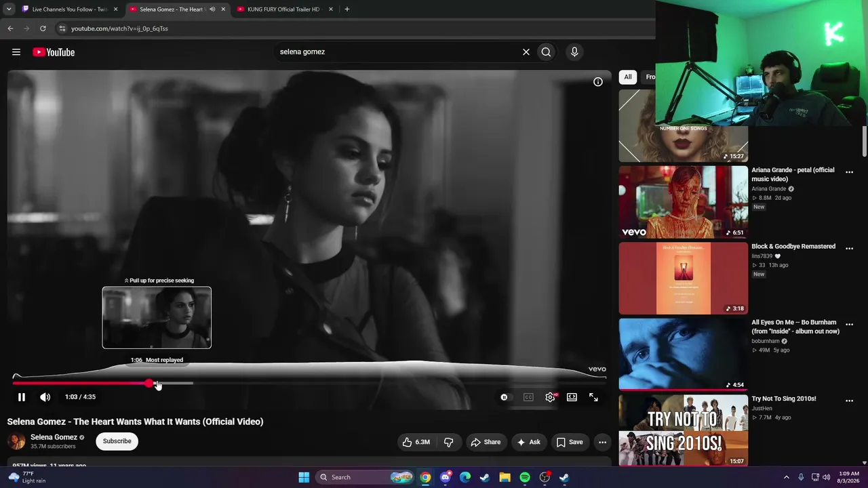The height and width of the screenshot is (488, 868).
Task: Switch player to theater mode
Action: (x=572, y=397)
